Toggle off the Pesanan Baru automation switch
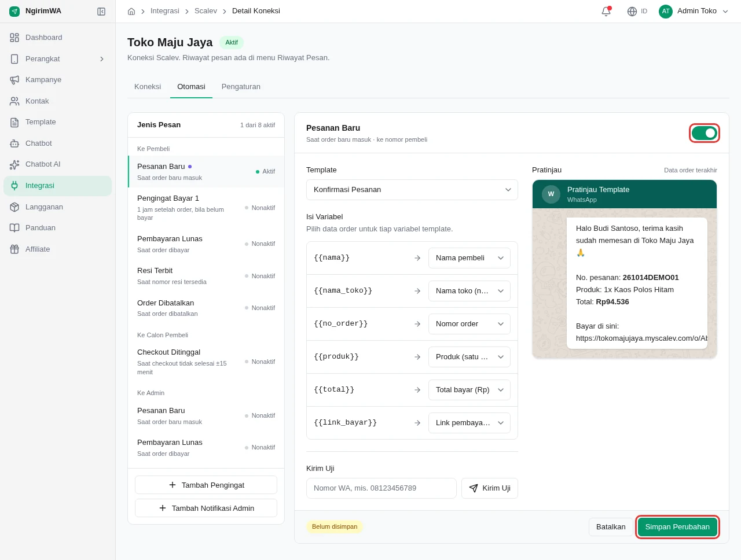The image size is (741, 560). (704, 133)
